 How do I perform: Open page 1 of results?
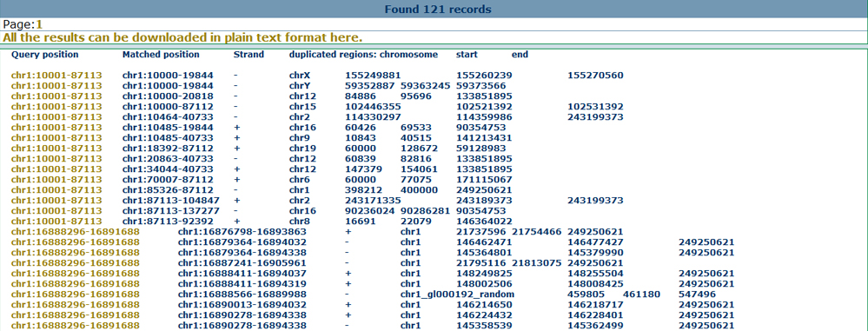pos(39,23)
